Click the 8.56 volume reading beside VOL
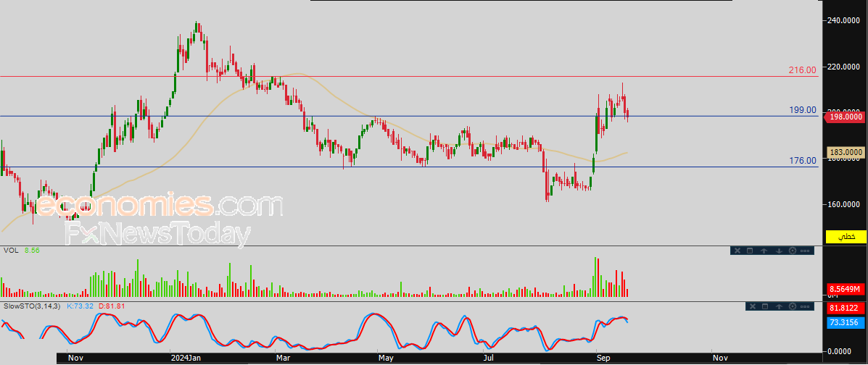Viewport: 868px width, 365px height. coord(32,251)
